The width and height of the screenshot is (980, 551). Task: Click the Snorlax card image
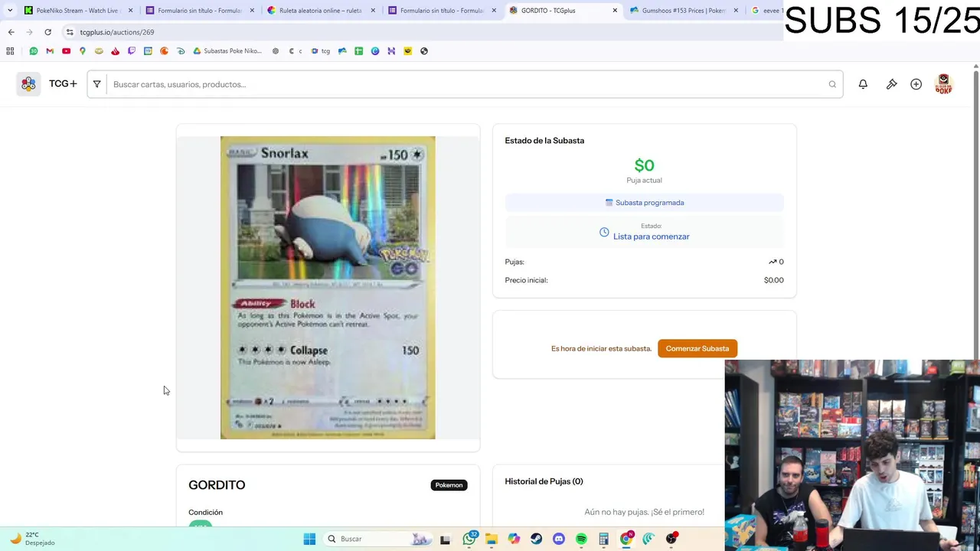point(328,288)
